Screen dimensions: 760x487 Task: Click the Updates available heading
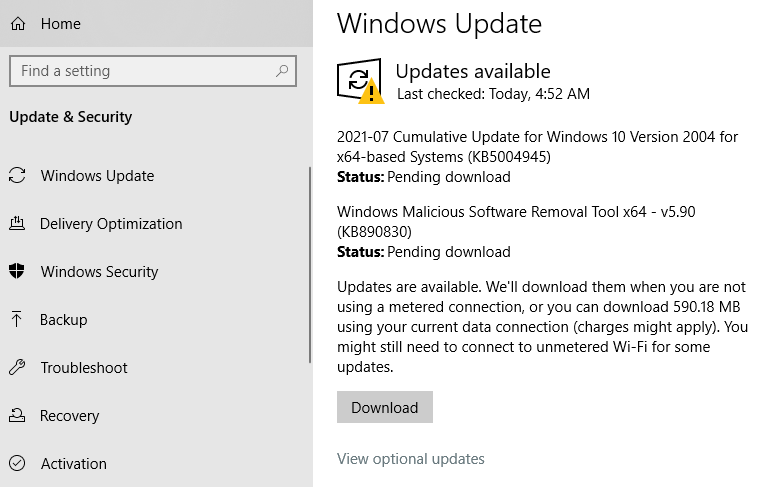point(473,71)
